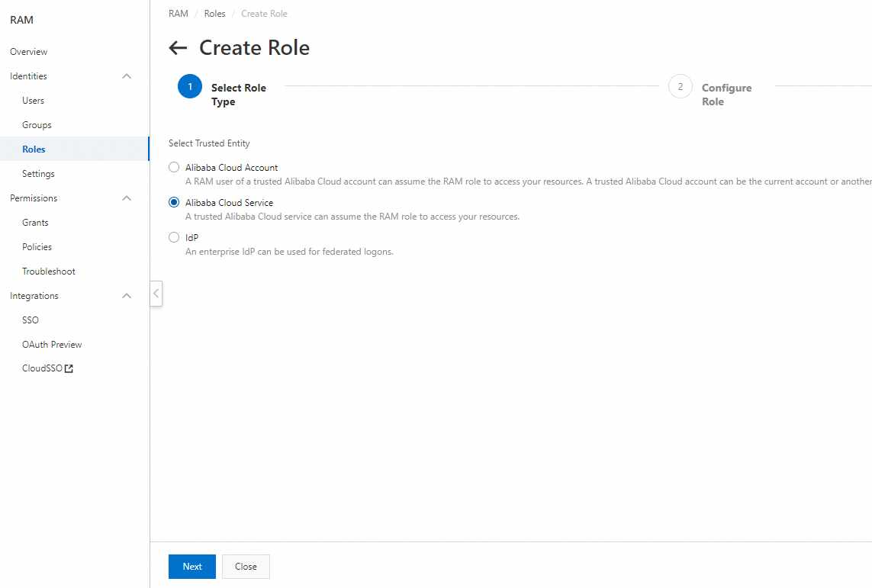Open the RAM breadcrumb link

178,13
